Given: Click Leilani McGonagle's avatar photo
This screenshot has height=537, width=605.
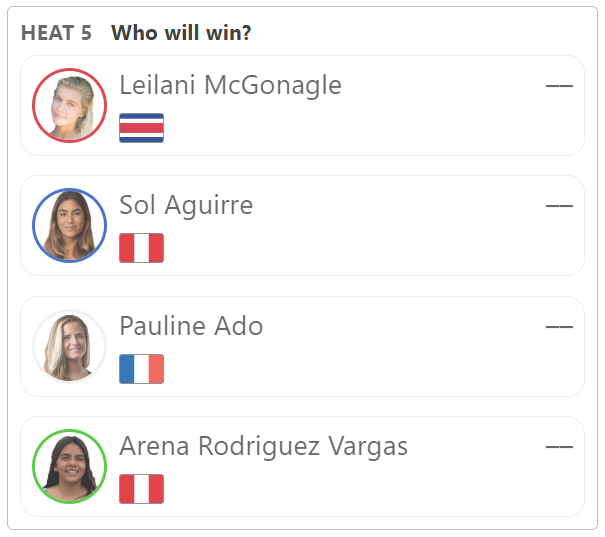Looking at the screenshot, I should (69, 106).
